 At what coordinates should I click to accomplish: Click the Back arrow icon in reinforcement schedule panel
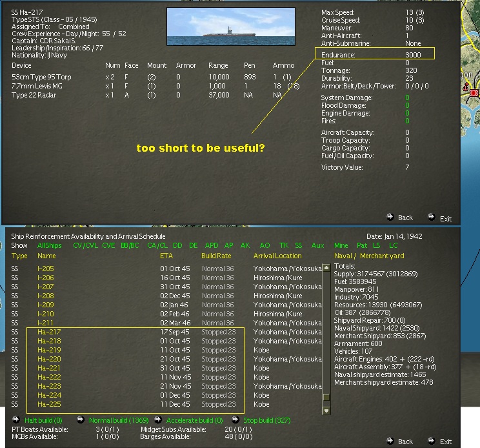(x=390, y=441)
